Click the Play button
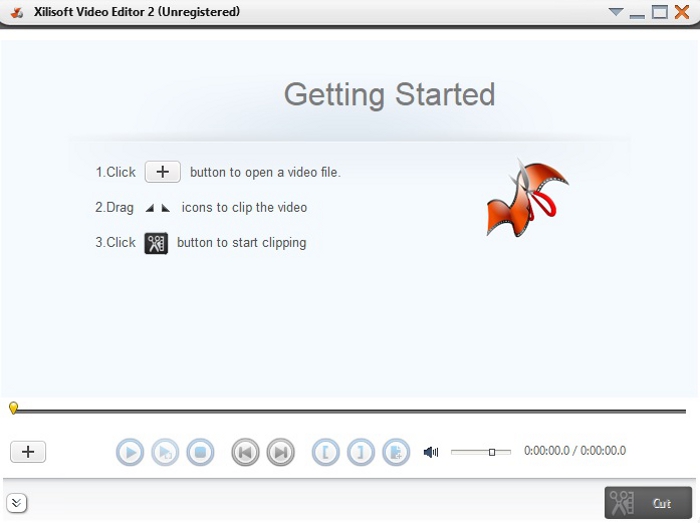700x523 pixels. pos(129,452)
